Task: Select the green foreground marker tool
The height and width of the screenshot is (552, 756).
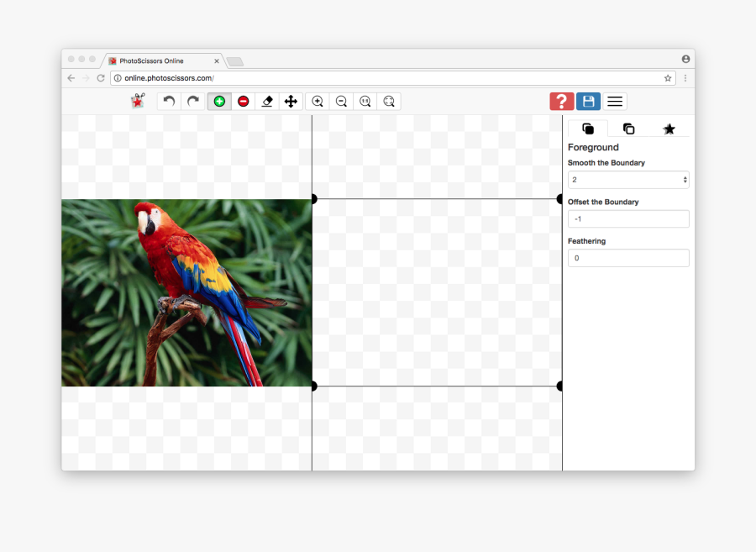Action: point(219,101)
